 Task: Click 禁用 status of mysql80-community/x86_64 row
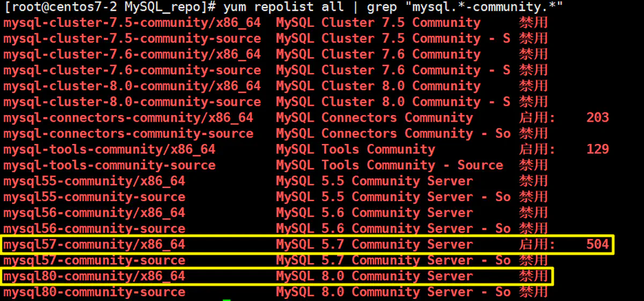[x=533, y=276]
